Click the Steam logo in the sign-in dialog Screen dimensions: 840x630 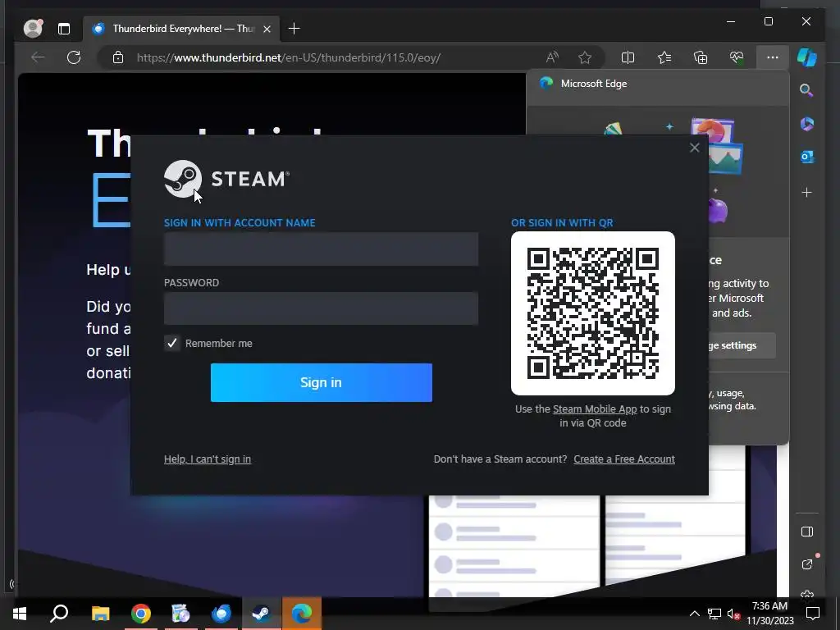pyautogui.click(x=226, y=179)
